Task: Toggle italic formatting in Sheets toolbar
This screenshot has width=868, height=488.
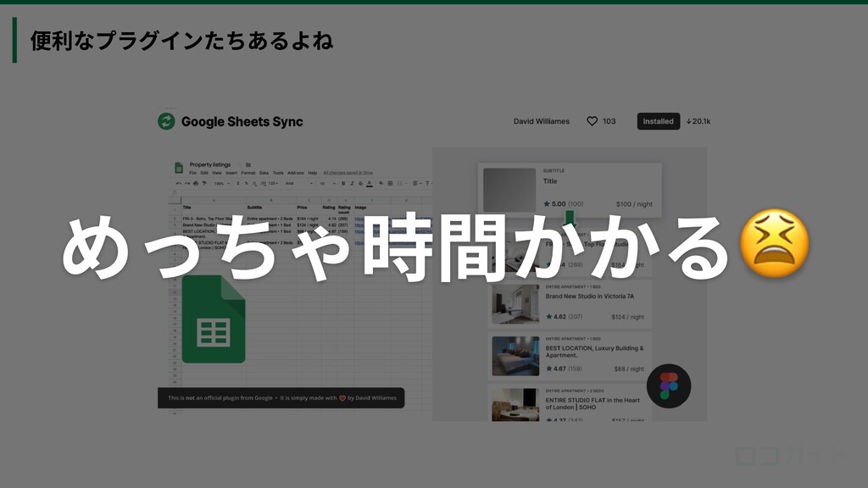Action: pyautogui.click(x=352, y=183)
